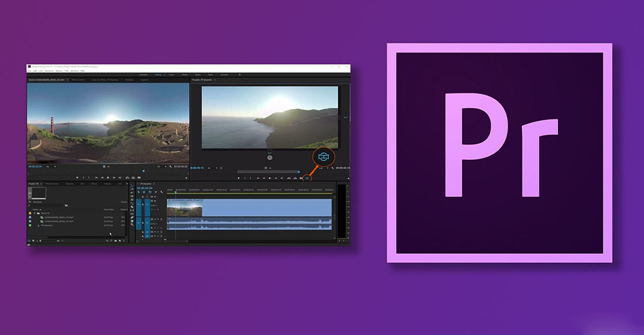This screenshot has height=335, width=644.
Task: Switch to the Assembly workspace
Action: pyautogui.click(x=143, y=75)
